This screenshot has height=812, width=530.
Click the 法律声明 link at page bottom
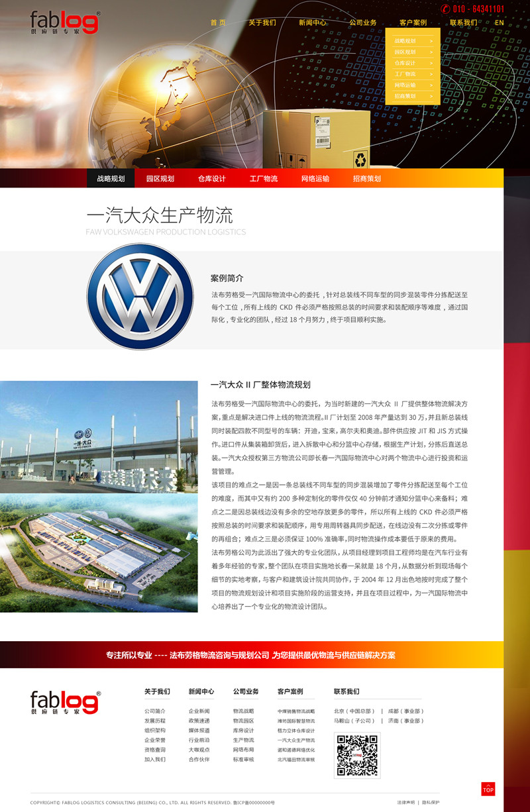click(405, 802)
